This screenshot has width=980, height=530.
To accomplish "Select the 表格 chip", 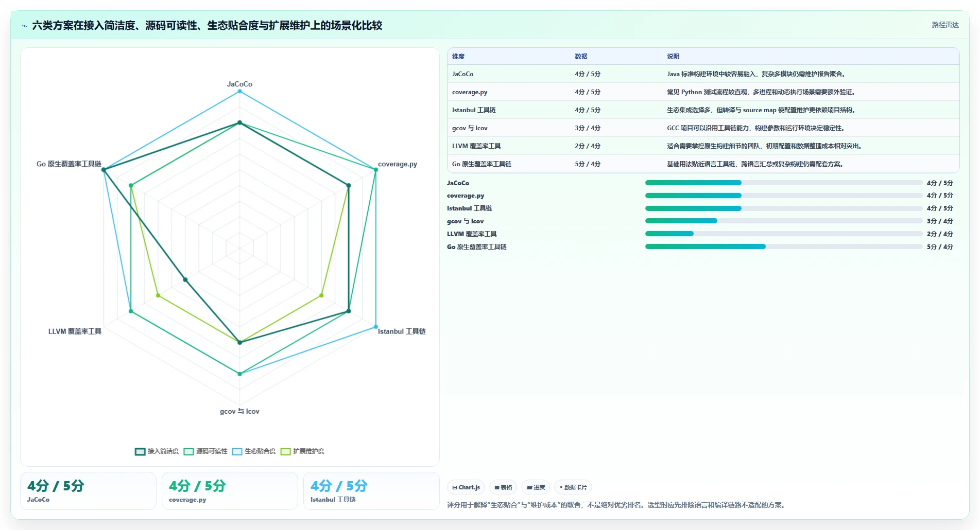I will (503, 487).
